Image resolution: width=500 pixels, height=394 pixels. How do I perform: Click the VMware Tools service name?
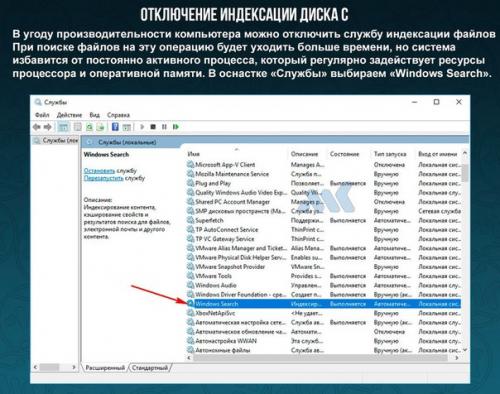click(213, 276)
